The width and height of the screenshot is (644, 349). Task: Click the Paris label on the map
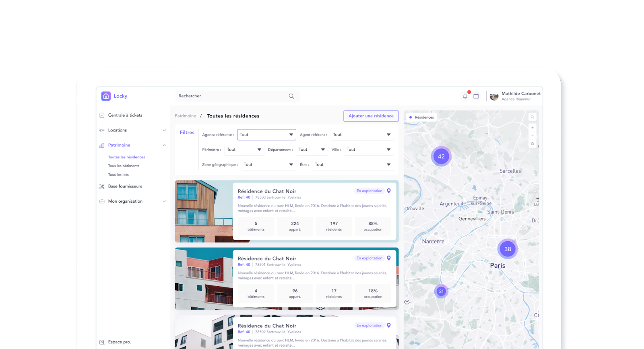[497, 266]
